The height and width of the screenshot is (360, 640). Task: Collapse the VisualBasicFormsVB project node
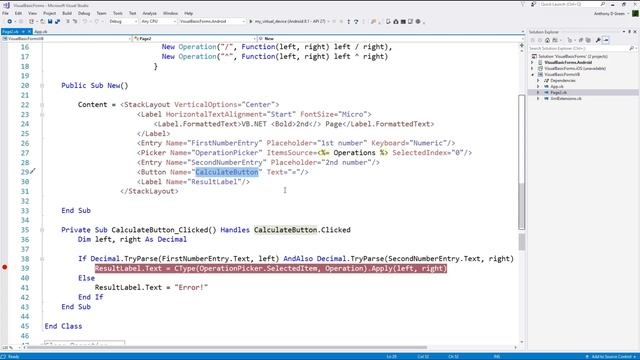click(x=532, y=75)
